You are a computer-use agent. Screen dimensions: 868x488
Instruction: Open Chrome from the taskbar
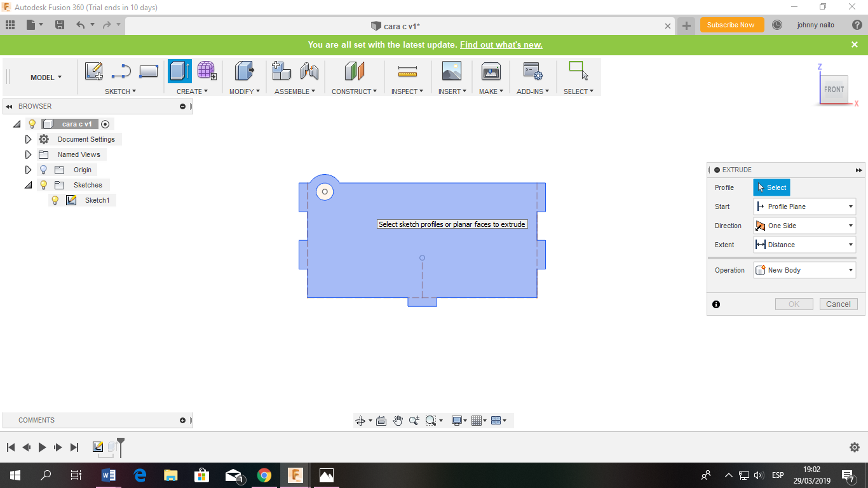tap(264, 475)
